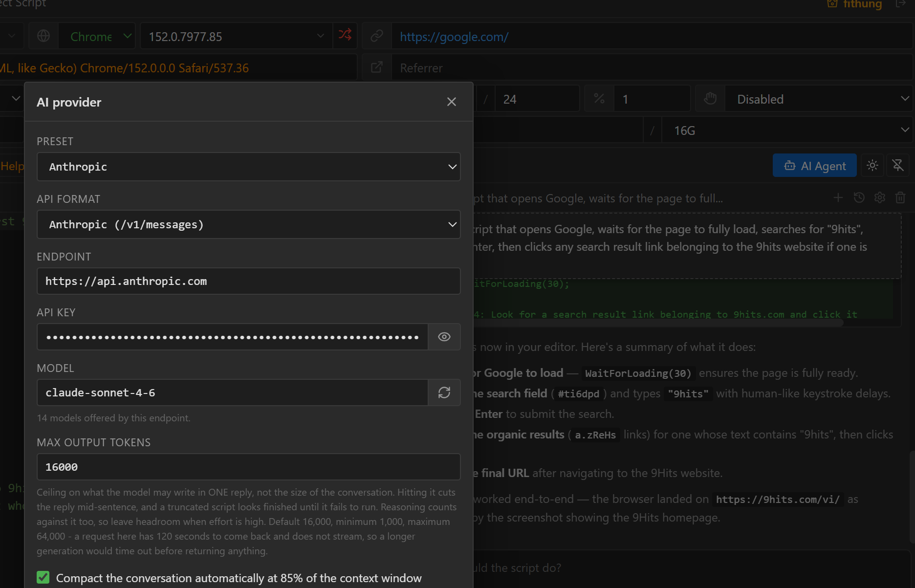Click the external link icon beside Referrer
This screenshot has height=588, width=915.
tap(376, 67)
